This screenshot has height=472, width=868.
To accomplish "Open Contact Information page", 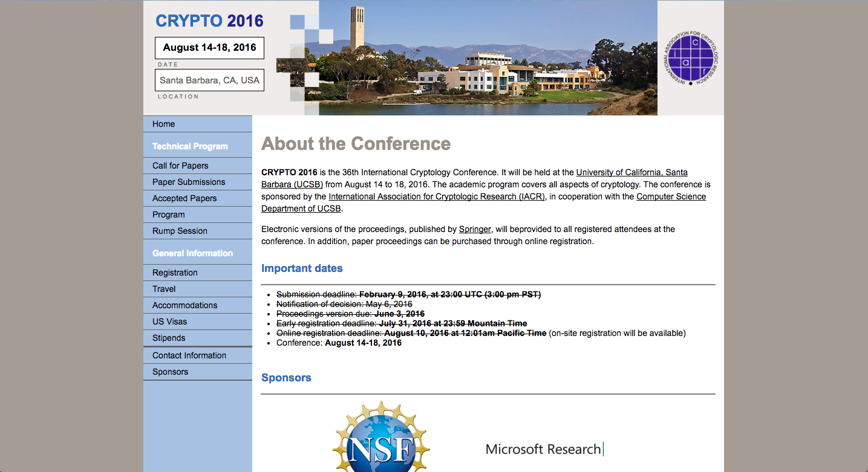I will pos(198,355).
